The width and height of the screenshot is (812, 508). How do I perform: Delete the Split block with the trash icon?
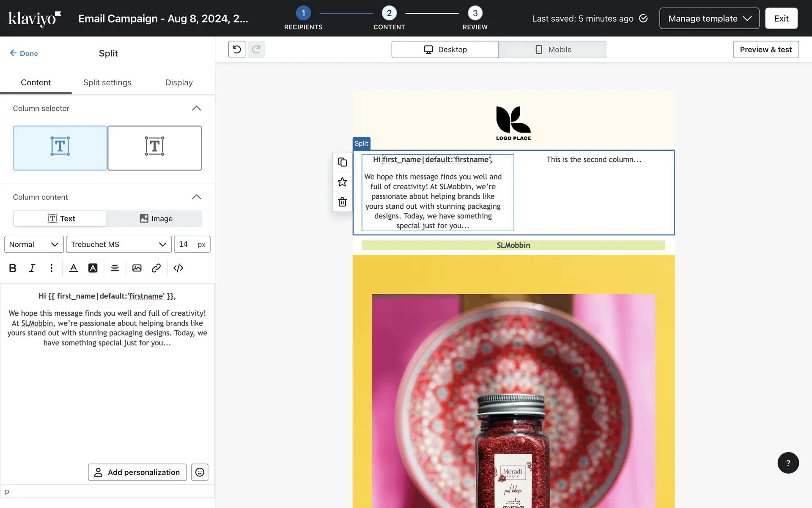[x=342, y=202]
